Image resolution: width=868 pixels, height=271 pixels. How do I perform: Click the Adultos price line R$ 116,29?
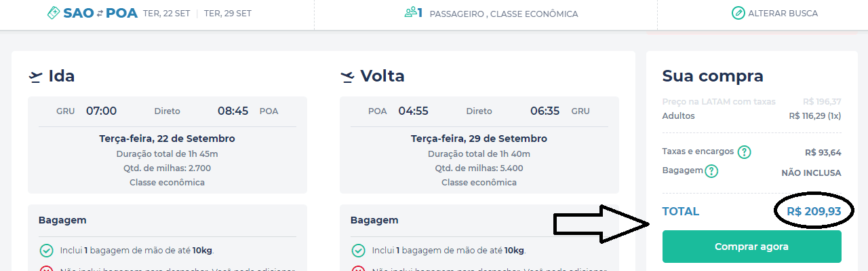(751, 116)
